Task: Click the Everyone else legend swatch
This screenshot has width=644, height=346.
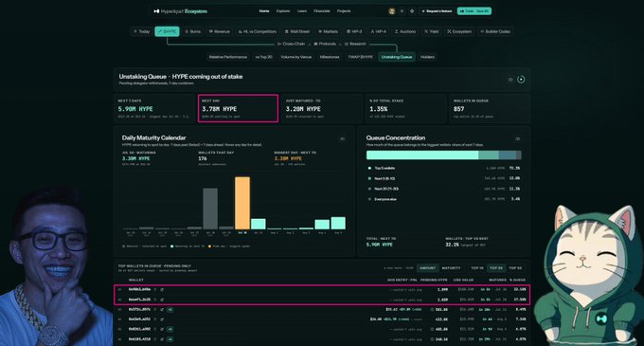Action: point(369,199)
